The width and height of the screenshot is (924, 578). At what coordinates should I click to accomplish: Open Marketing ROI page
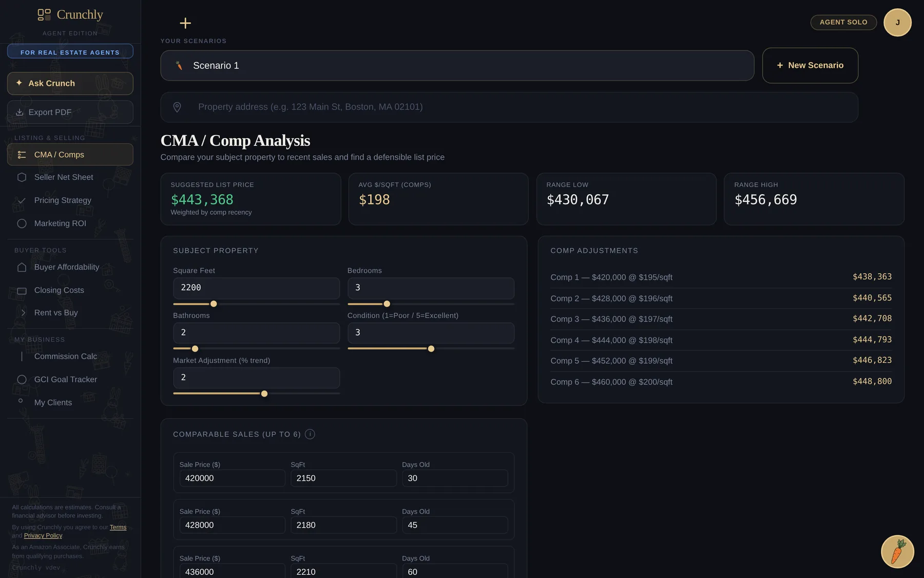click(70, 223)
